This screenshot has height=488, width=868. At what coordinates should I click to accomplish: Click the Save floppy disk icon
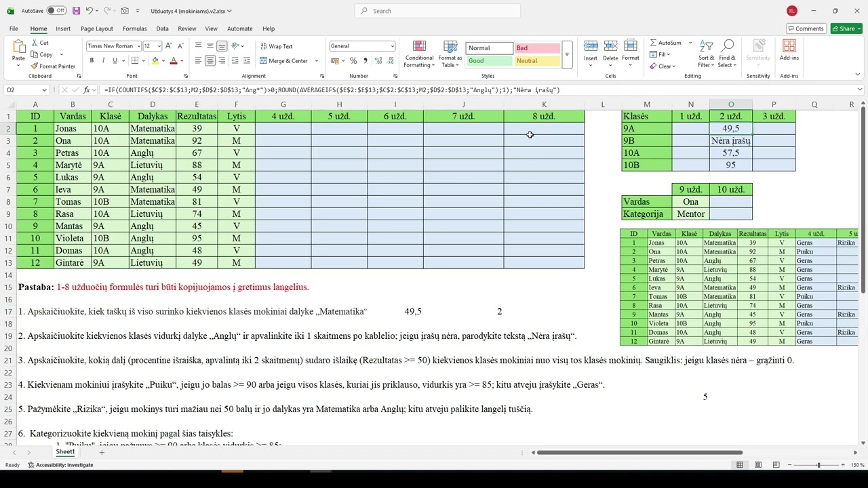(76, 11)
